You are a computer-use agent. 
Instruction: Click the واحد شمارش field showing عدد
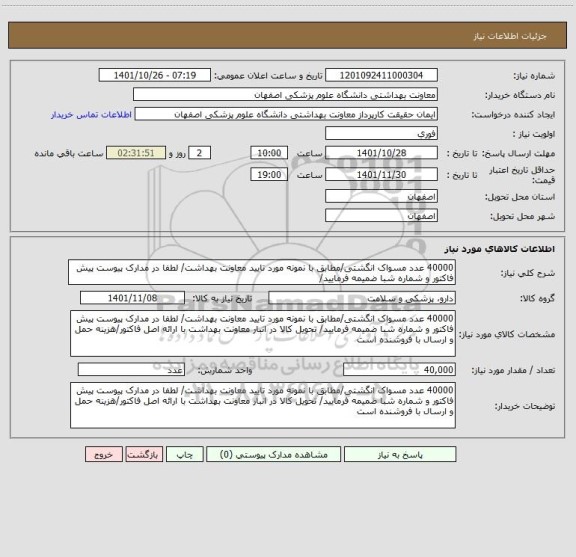(131, 370)
